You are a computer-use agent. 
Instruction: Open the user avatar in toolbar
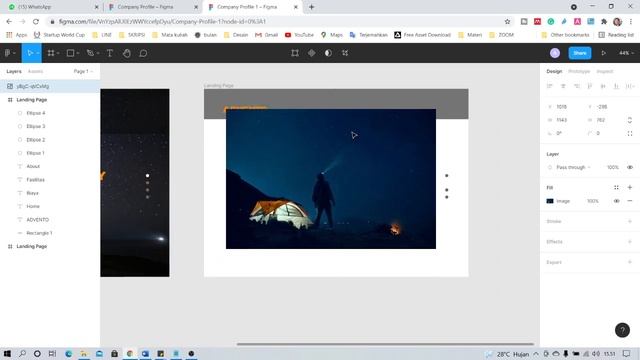click(x=555, y=53)
